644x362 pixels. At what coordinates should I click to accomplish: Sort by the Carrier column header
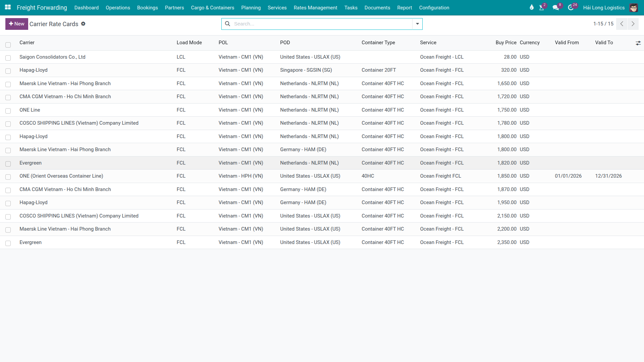tap(27, 43)
